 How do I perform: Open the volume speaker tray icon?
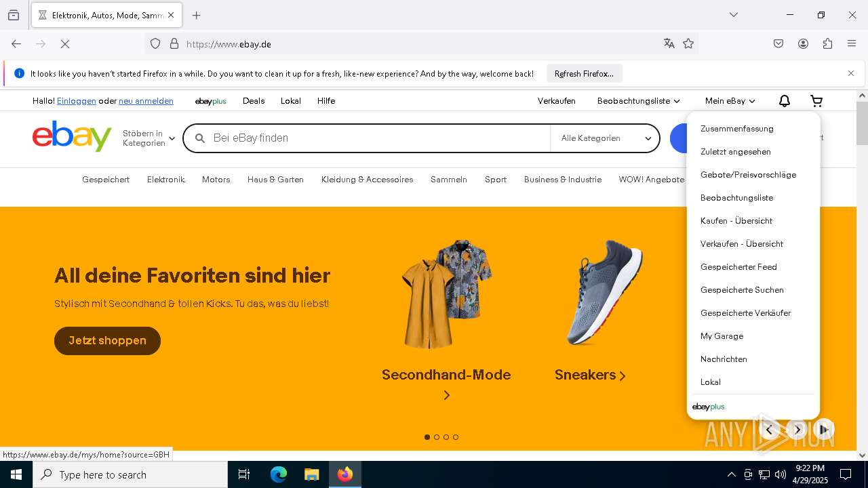point(781,474)
